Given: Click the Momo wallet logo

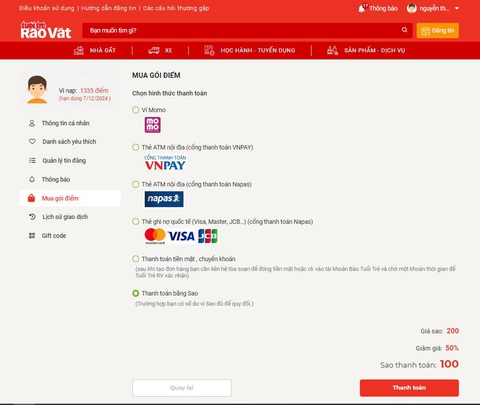Looking at the screenshot, I should tap(153, 125).
